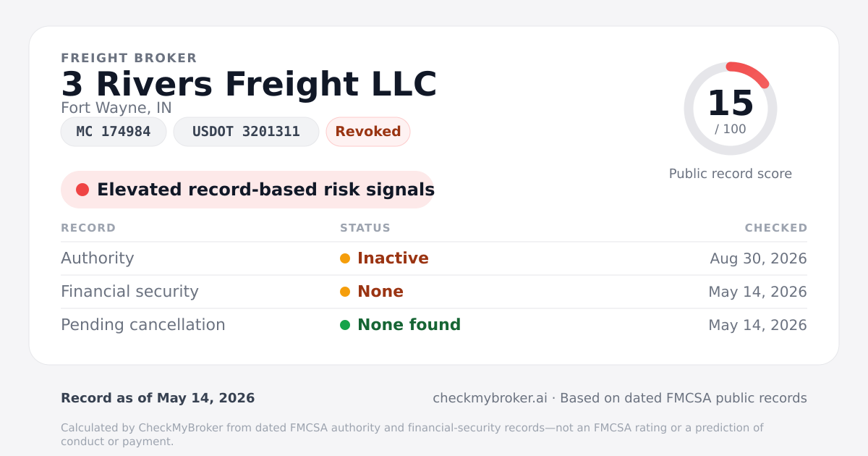Click the STATUS column header
Viewport: 868px width, 456px height.
click(365, 228)
